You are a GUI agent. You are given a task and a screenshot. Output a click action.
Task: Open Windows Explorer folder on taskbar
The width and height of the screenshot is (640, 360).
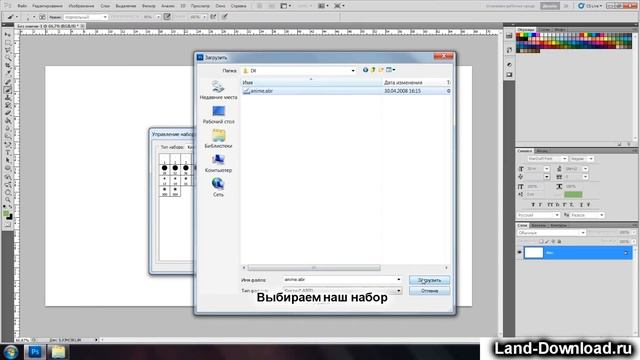(58, 351)
